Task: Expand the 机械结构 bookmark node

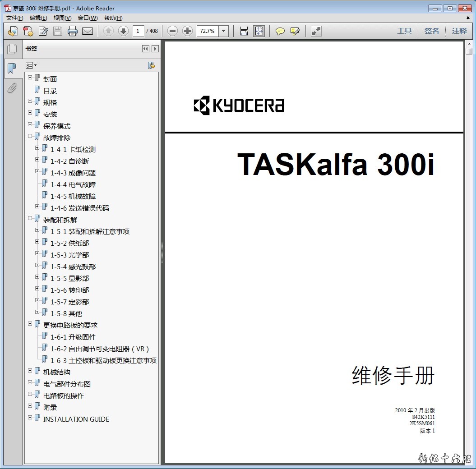Action: pos(30,371)
